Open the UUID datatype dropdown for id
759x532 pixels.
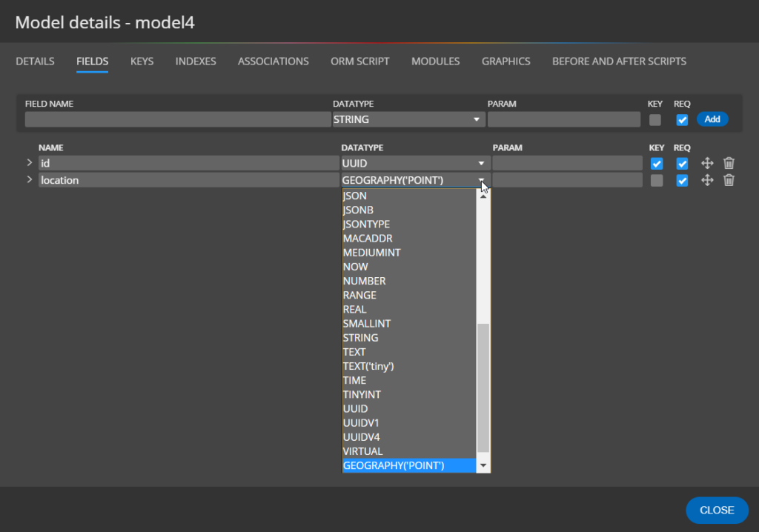[x=482, y=163]
